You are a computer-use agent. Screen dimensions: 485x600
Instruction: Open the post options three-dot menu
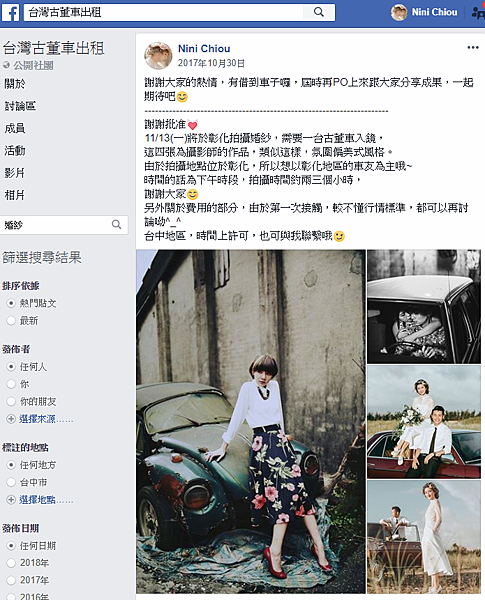click(x=473, y=47)
